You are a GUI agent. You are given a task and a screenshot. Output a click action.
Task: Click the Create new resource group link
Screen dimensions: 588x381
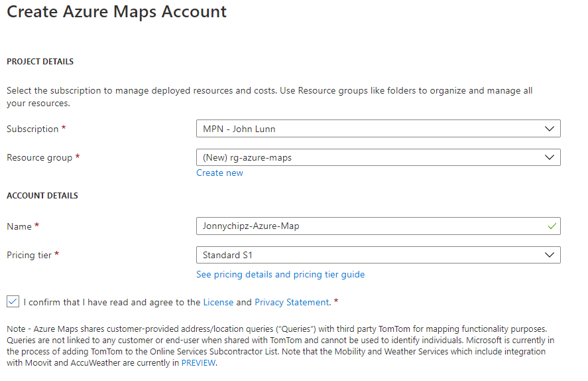[219, 173]
